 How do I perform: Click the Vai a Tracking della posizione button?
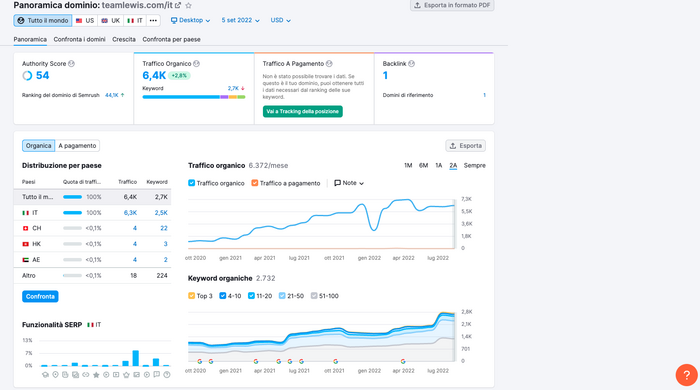coord(303,112)
